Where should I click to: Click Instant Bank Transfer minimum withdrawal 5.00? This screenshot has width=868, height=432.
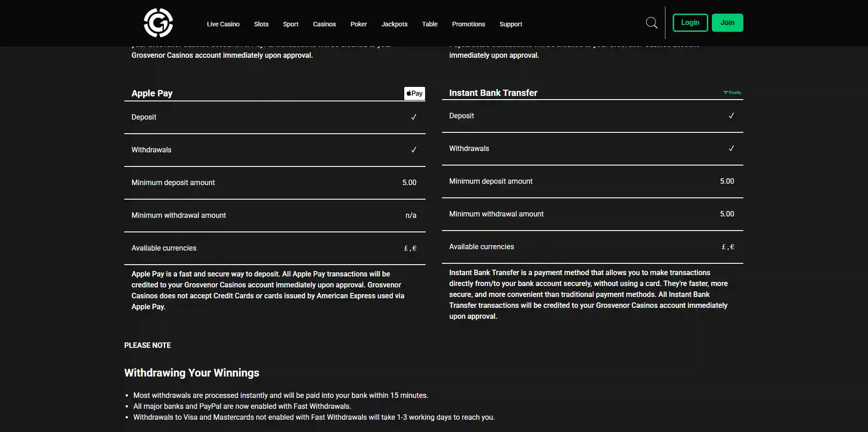(x=727, y=214)
